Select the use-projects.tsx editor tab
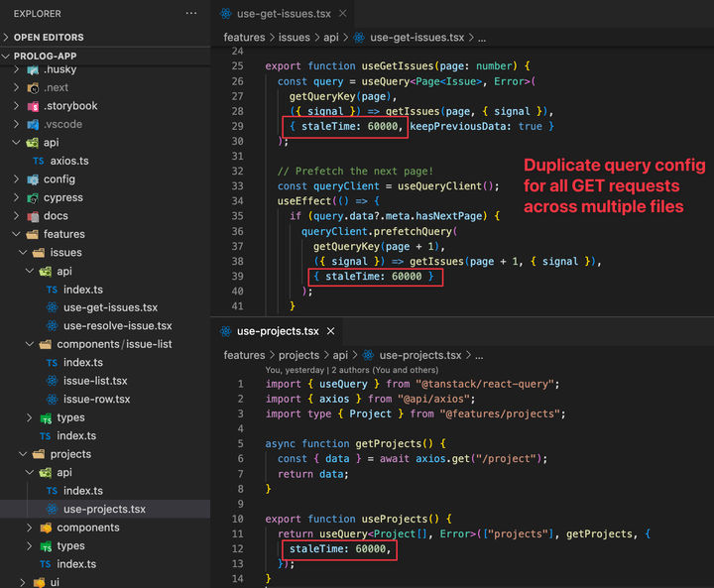Image resolution: width=714 pixels, height=588 pixels. click(277, 331)
